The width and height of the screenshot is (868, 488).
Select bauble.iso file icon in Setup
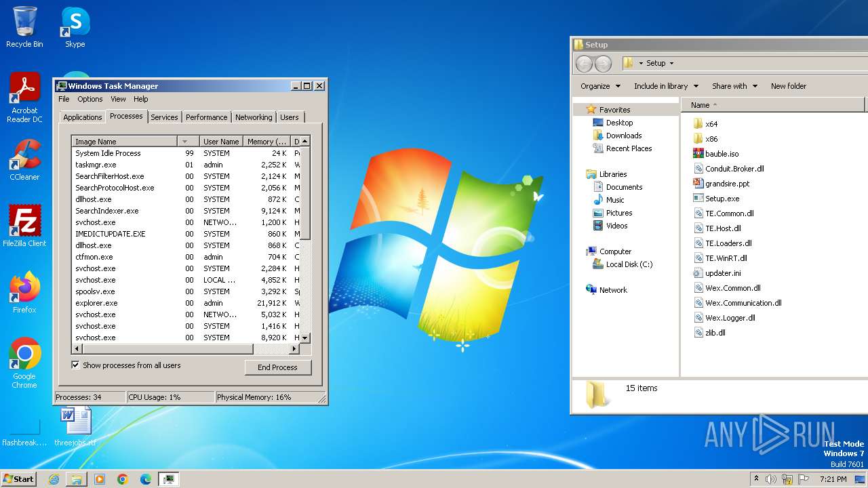tap(698, 154)
